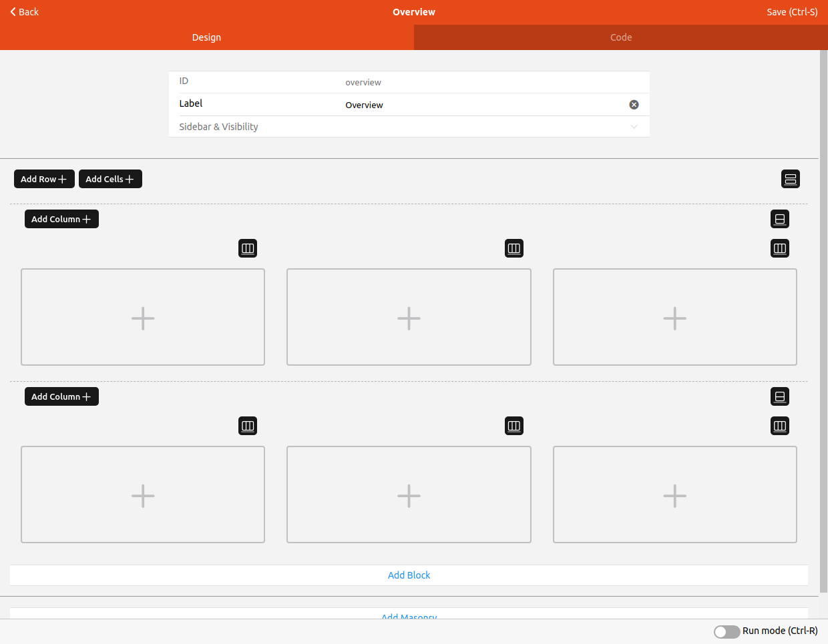Click Add Cells button

[x=110, y=179]
